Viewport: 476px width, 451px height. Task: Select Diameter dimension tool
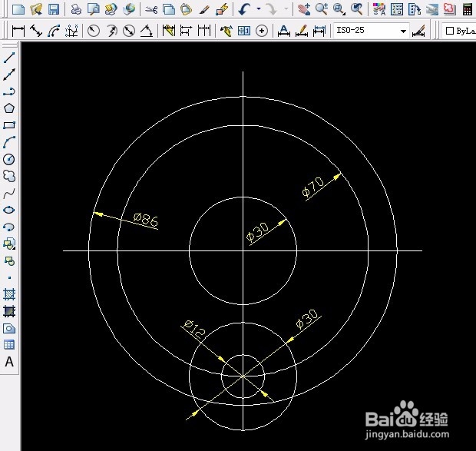pos(129,31)
